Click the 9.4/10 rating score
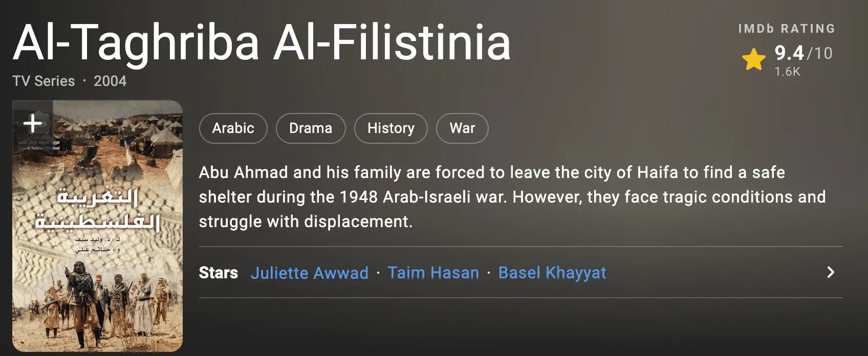 pos(803,53)
